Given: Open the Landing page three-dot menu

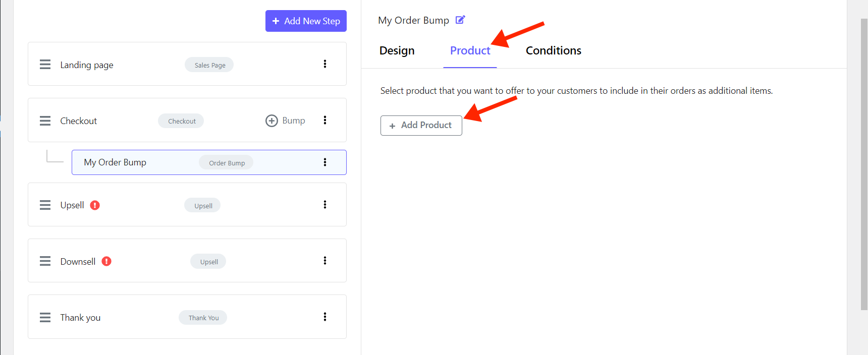Looking at the screenshot, I should tap(325, 64).
